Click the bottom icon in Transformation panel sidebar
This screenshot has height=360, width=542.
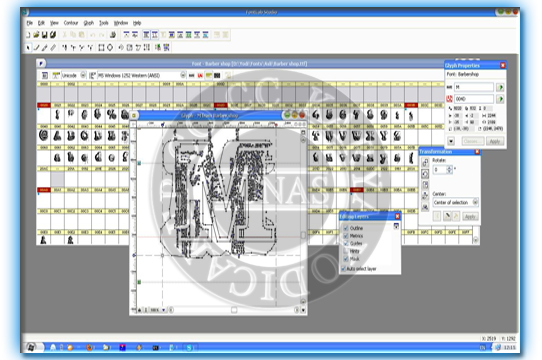click(x=425, y=207)
